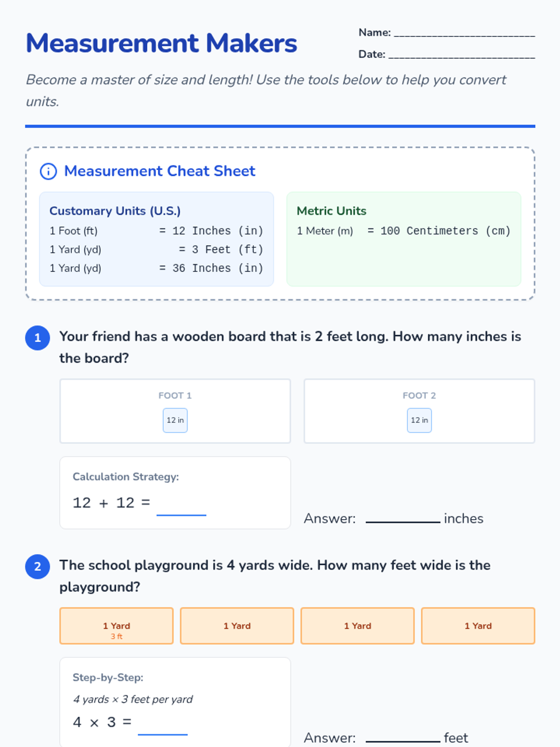Click the info icon beside Measurement Cheat Sheet
Viewport: 560px width, 747px height.
(x=49, y=171)
